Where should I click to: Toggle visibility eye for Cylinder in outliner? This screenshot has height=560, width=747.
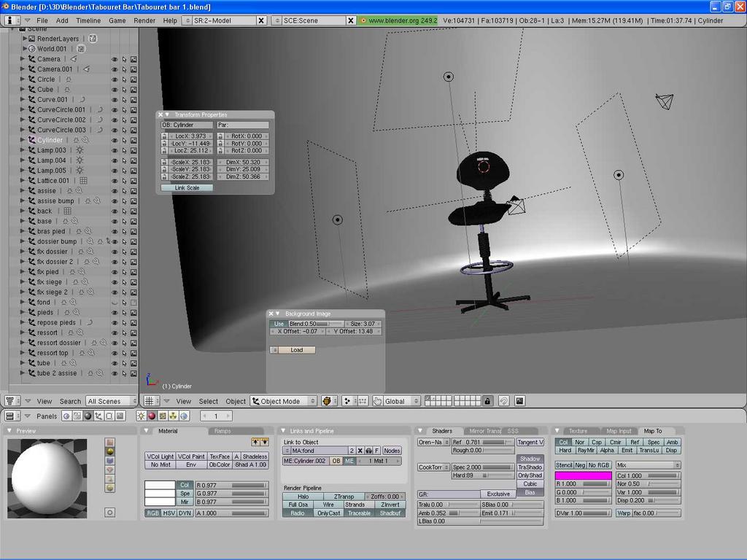pyautogui.click(x=115, y=141)
